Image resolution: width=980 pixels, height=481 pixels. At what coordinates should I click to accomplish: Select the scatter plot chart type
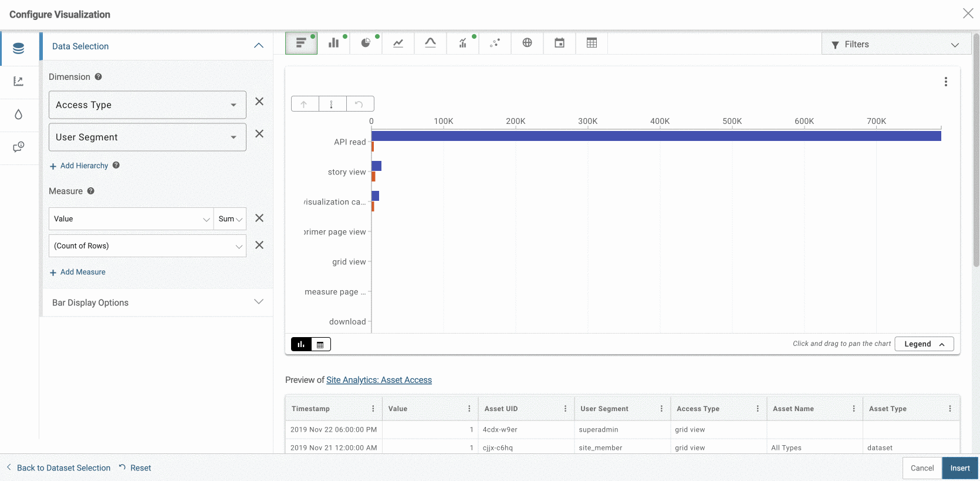pos(495,43)
